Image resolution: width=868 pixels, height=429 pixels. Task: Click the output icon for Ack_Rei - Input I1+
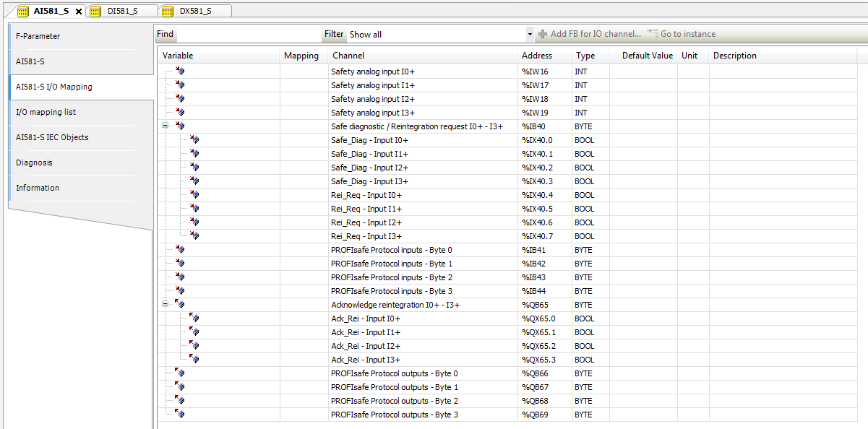pos(194,332)
